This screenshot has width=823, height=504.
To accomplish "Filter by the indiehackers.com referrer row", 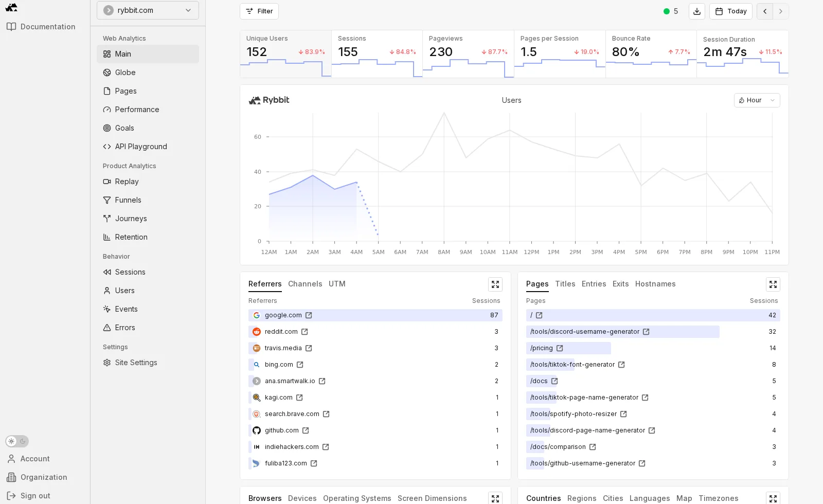I will pyautogui.click(x=375, y=447).
